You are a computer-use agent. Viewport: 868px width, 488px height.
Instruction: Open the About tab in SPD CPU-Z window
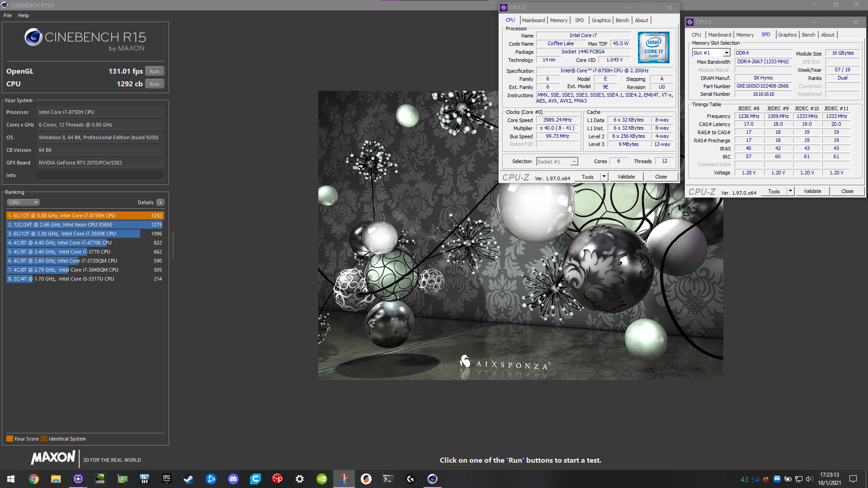click(x=828, y=35)
